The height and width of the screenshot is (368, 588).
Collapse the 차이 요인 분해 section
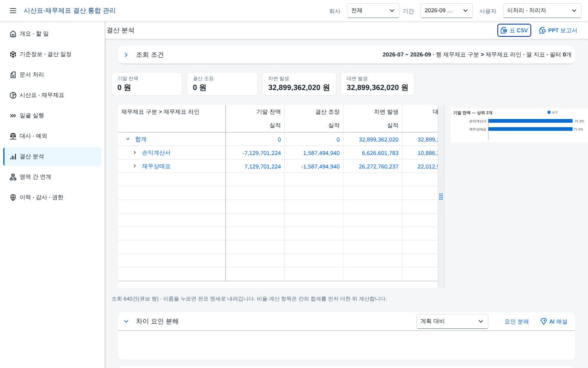[126, 321]
